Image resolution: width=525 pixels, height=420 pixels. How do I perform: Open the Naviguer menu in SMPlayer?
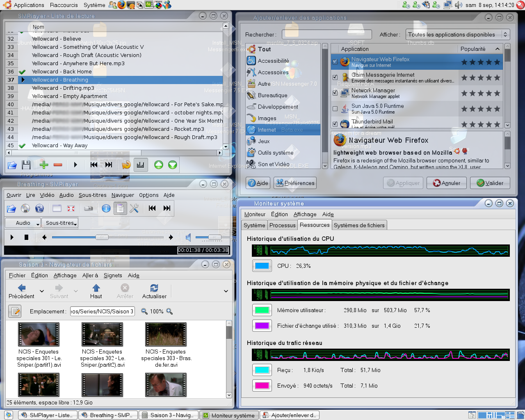[123, 195]
